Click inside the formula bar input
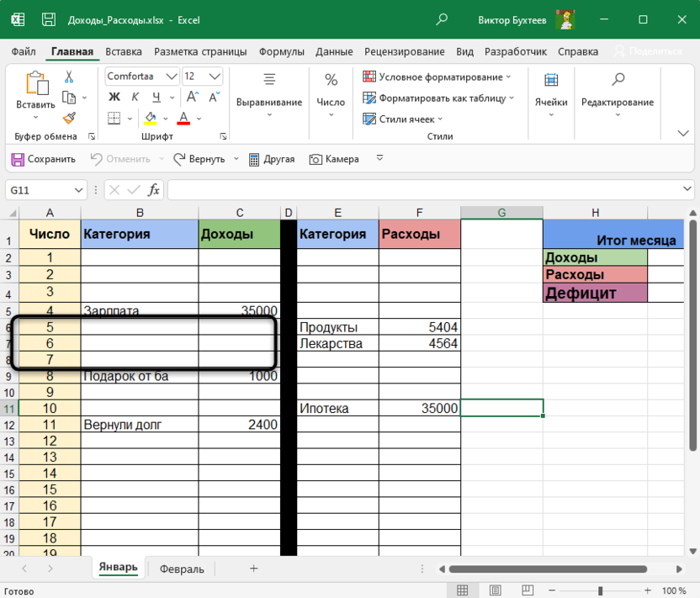This screenshot has width=700, height=598. tap(429, 190)
